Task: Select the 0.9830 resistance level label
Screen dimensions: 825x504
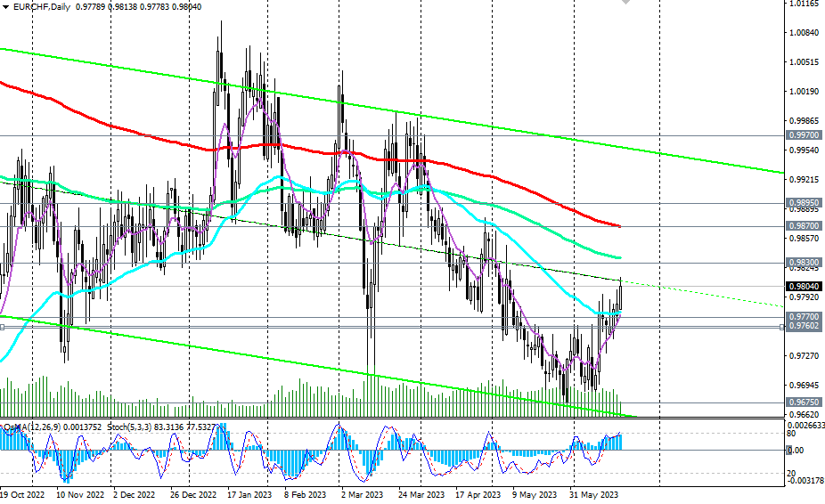Action: point(804,263)
